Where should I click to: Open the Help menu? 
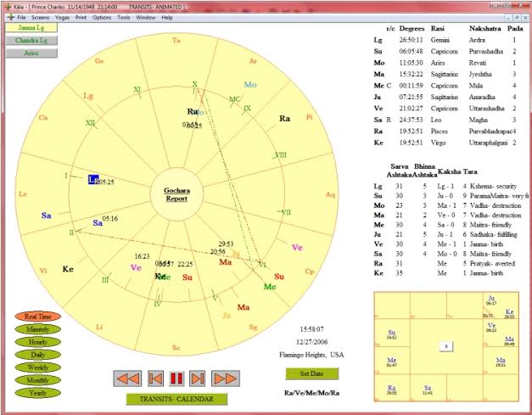click(167, 17)
